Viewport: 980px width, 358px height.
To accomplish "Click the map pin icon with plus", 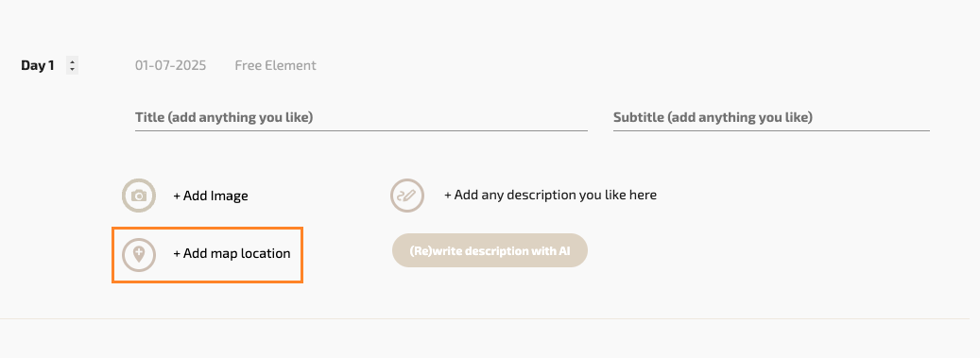I will click(x=139, y=254).
